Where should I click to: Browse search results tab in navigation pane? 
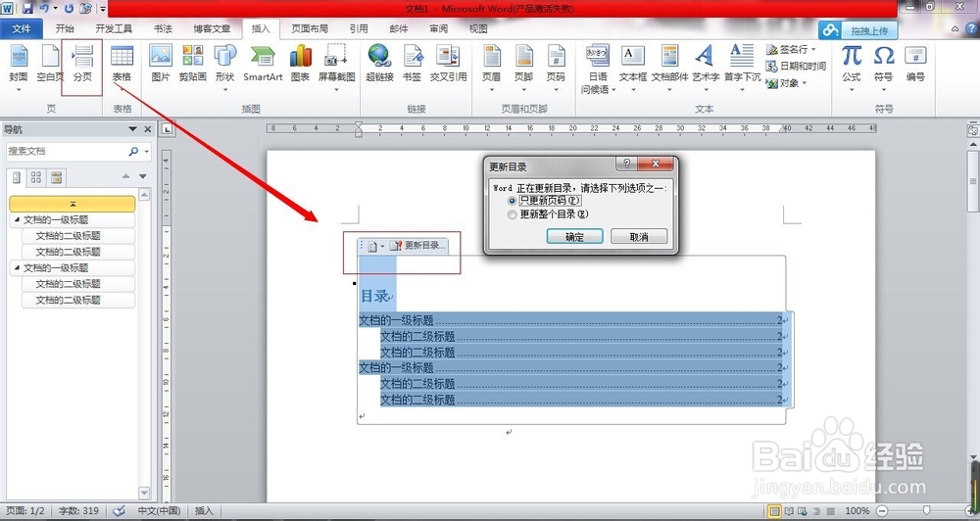(56, 178)
